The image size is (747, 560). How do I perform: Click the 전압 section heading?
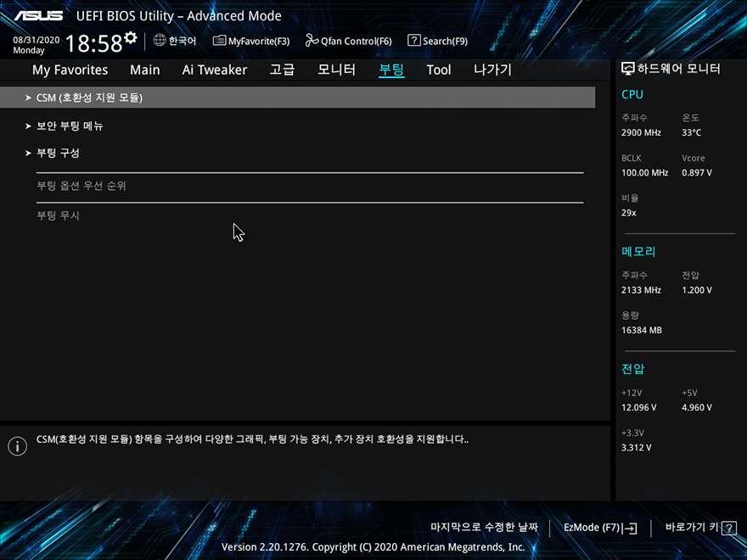pyautogui.click(x=632, y=369)
